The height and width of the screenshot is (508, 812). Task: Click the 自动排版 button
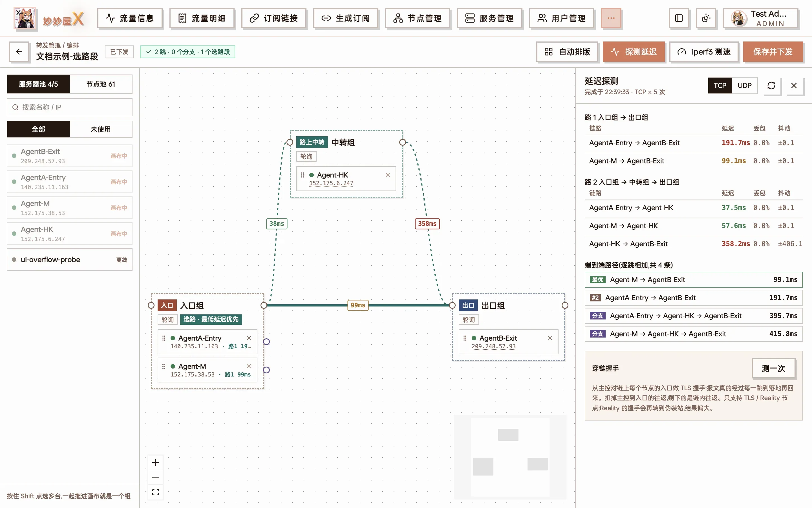click(567, 52)
